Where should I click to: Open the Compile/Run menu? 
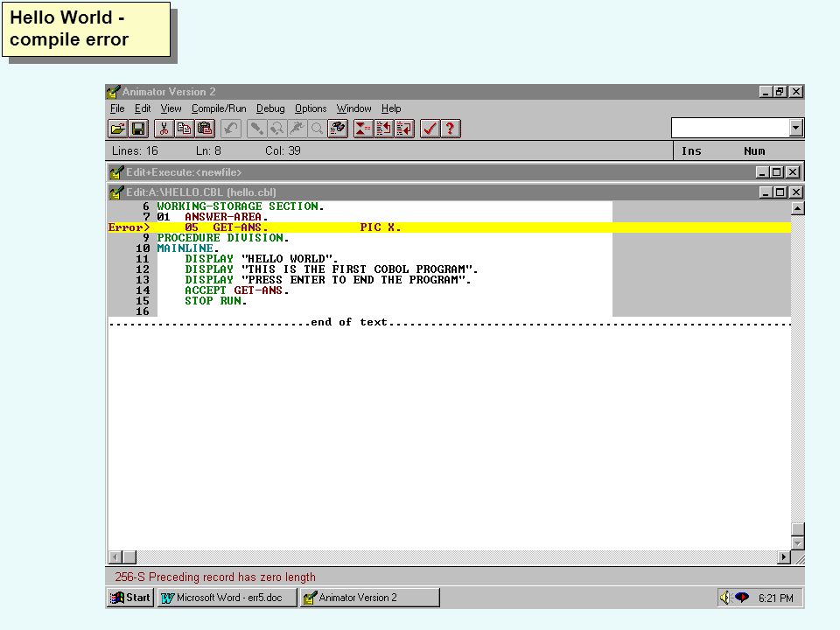click(219, 108)
